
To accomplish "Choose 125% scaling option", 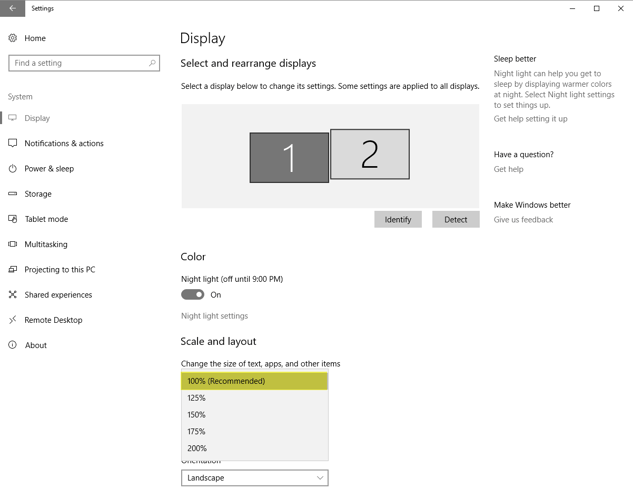I will point(197,398).
